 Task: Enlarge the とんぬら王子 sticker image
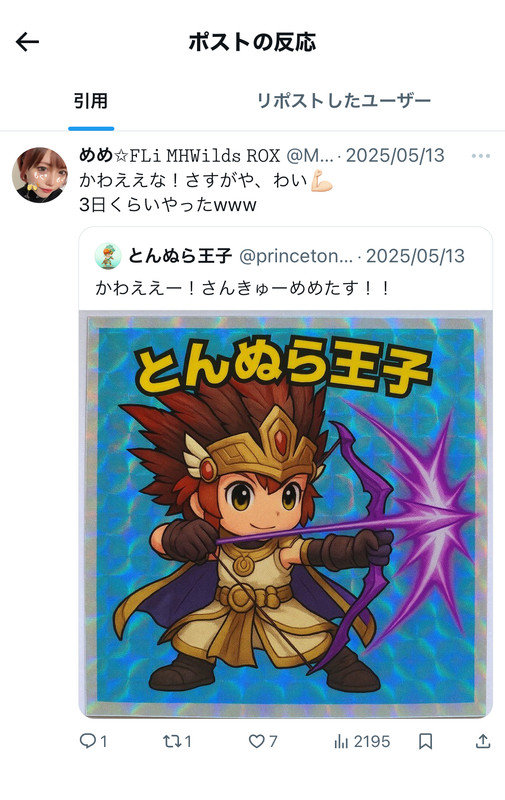pyautogui.click(x=286, y=514)
